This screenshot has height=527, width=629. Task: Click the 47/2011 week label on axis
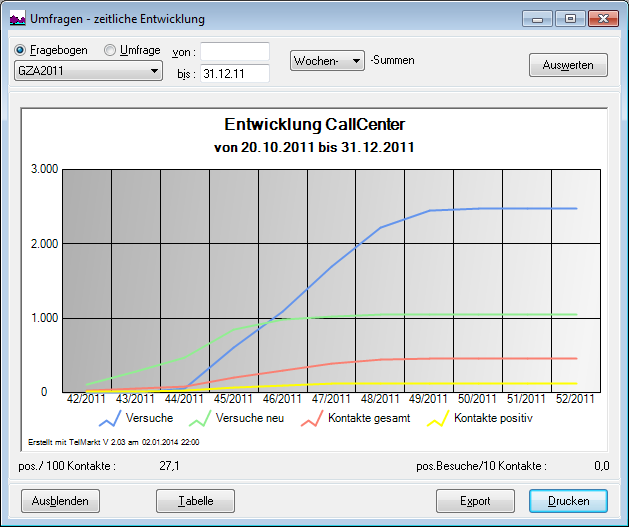click(x=332, y=399)
